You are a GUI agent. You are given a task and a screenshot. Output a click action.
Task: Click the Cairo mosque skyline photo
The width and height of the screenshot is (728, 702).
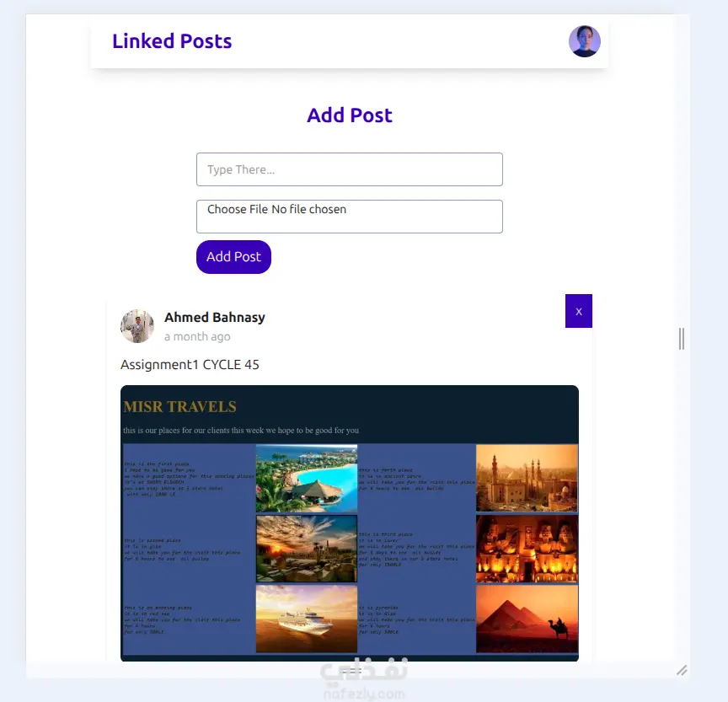pos(527,478)
